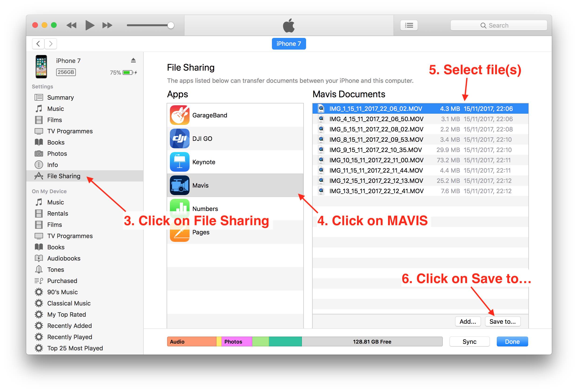Open Audiobooks on the device
The height and width of the screenshot is (392, 578).
click(x=84, y=258)
